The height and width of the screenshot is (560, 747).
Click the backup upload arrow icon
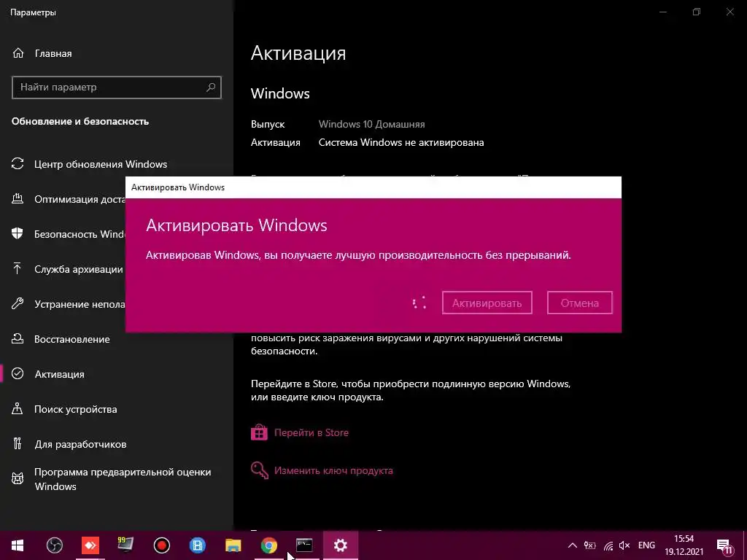point(18,268)
